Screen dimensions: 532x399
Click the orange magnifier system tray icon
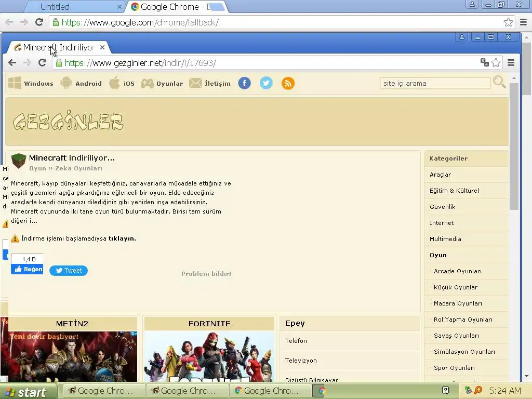478,390
